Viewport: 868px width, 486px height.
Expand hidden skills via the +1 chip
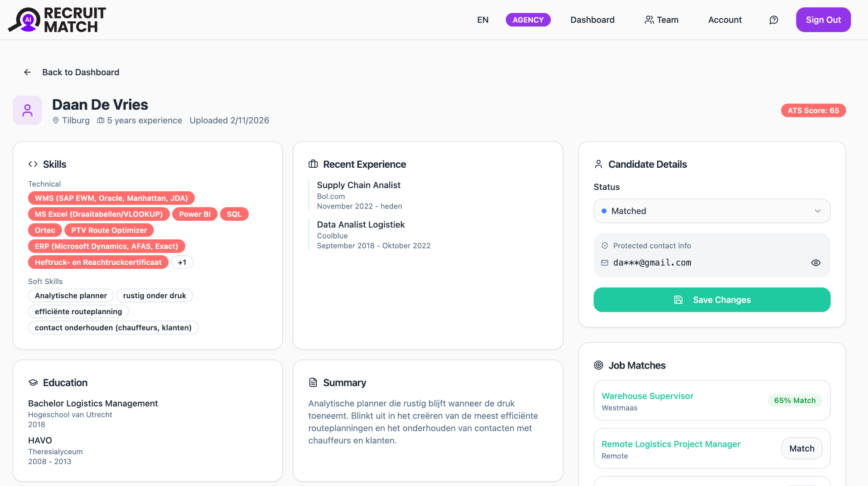pos(182,262)
